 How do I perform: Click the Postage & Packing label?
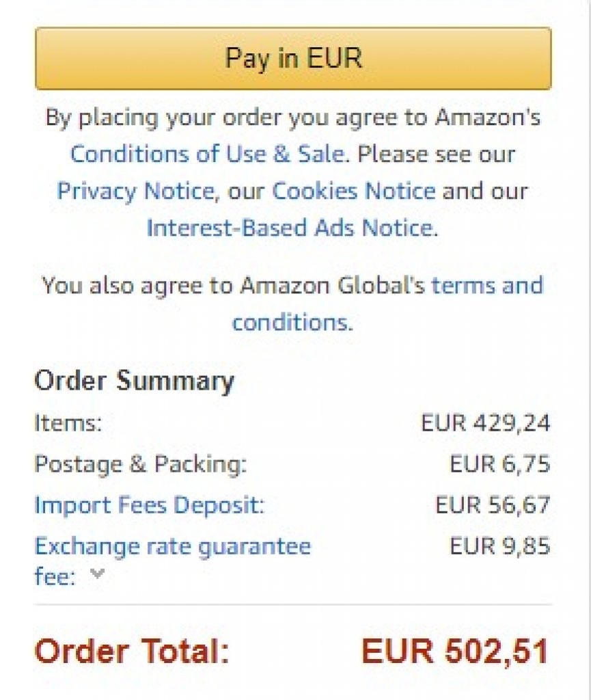click(x=140, y=465)
